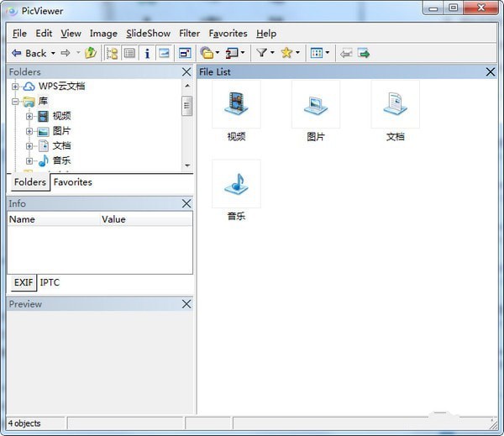Expand the 音乐 tree node

pos(29,160)
